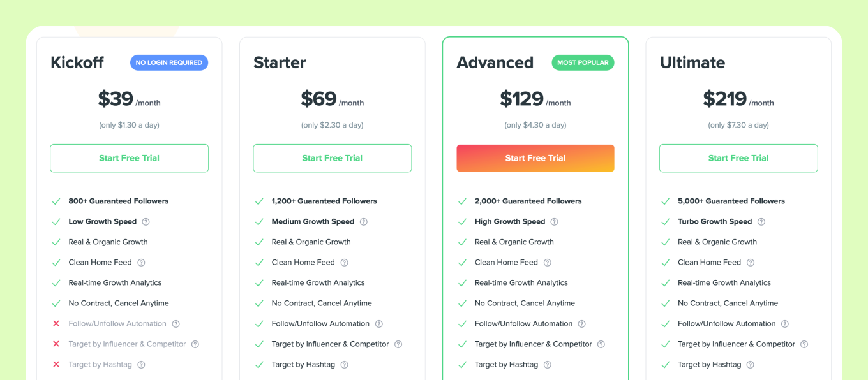Click orange Start Free Trial Advanced button
The height and width of the screenshot is (380, 868).
tap(535, 158)
